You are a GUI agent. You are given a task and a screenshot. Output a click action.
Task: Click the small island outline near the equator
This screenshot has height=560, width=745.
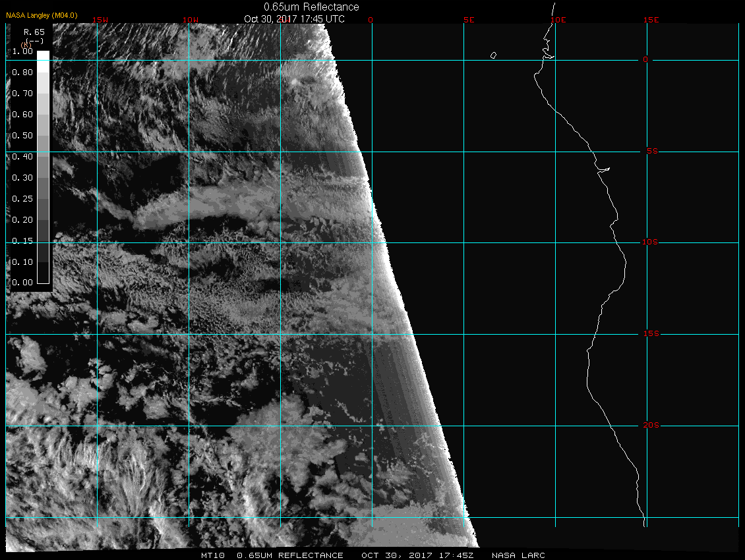pyautogui.click(x=493, y=55)
